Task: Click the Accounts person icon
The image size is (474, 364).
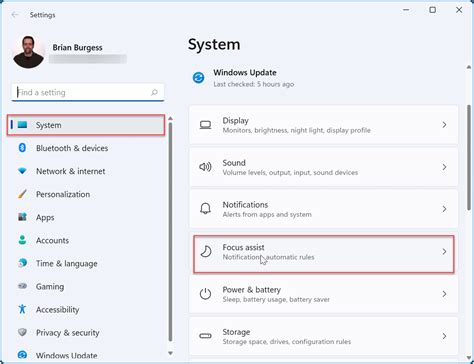Action: pyautogui.click(x=22, y=240)
